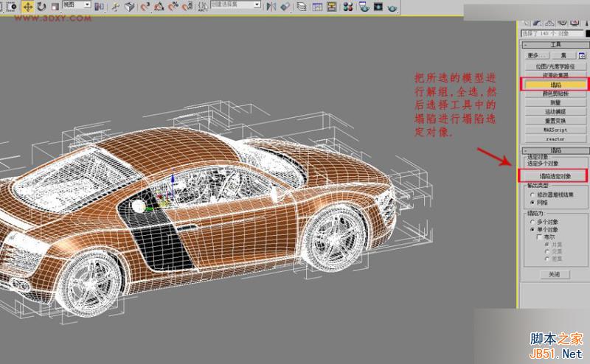
Task: Open the Layer Manager icon
Action: [302, 6]
